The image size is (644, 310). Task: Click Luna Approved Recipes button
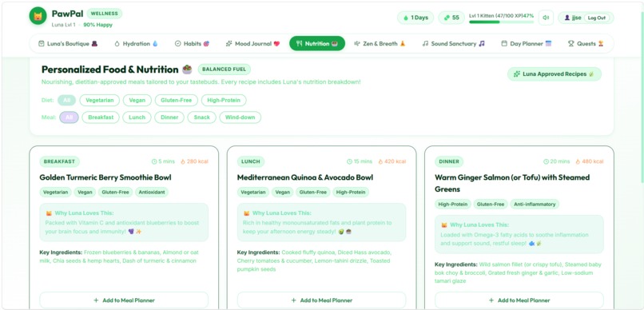pos(555,74)
